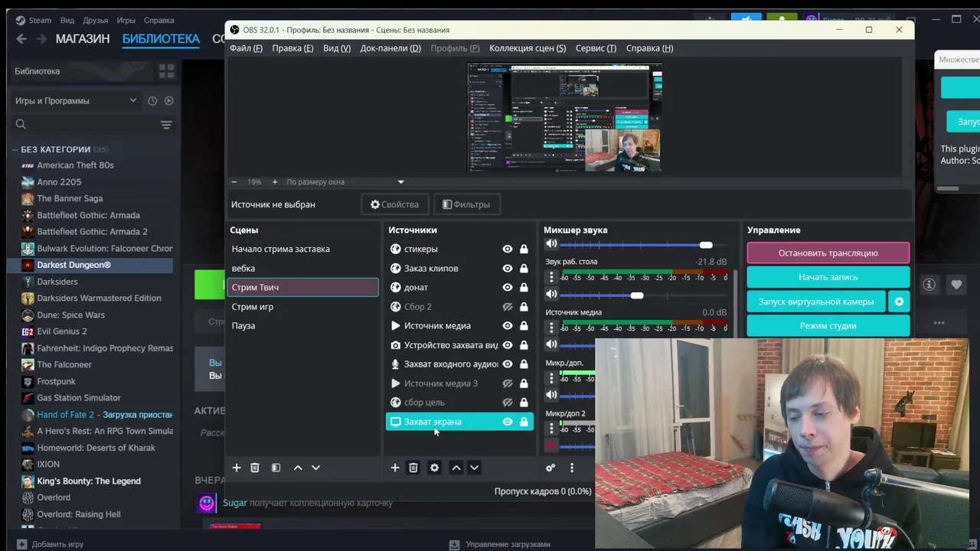The image size is (980, 551).
Task: Delete selected scene with trash icon
Action: tap(255, 468)
